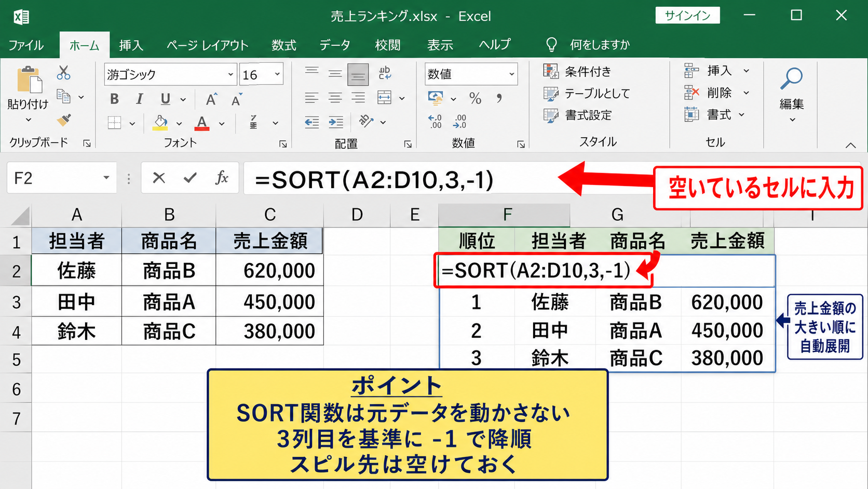This screenshot has width=868, height=489.
Task: Click the Sign in (サインイン) button
Action: click(687, 15)
